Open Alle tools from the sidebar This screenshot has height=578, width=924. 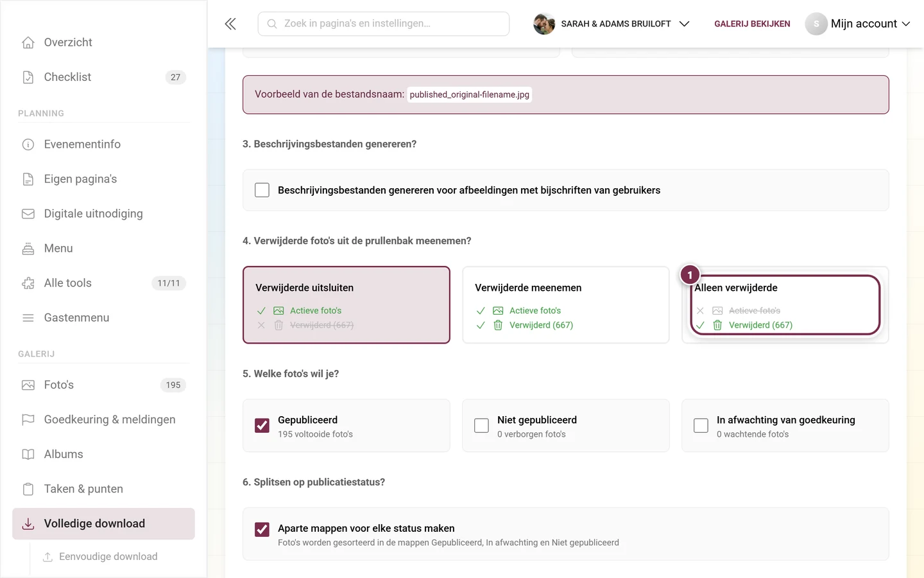click(x=103, y=283)
